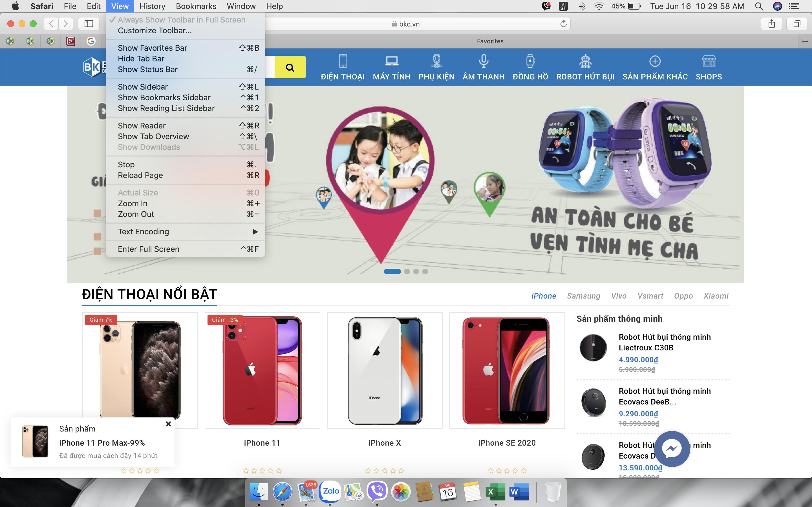This screenshot has width=812, height=507.
Task: Click the iPhone SE 2020 product image
Action: coord(507,370)
